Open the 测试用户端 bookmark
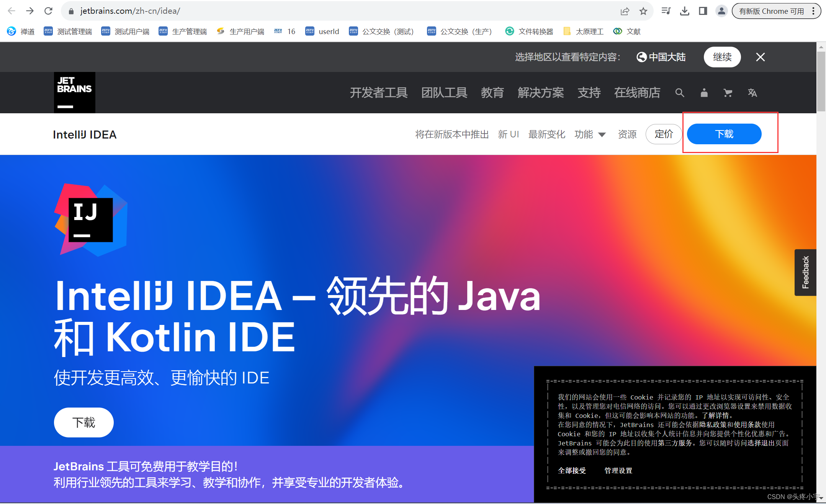Screen dimensions: 826x504 pos(125,31)
